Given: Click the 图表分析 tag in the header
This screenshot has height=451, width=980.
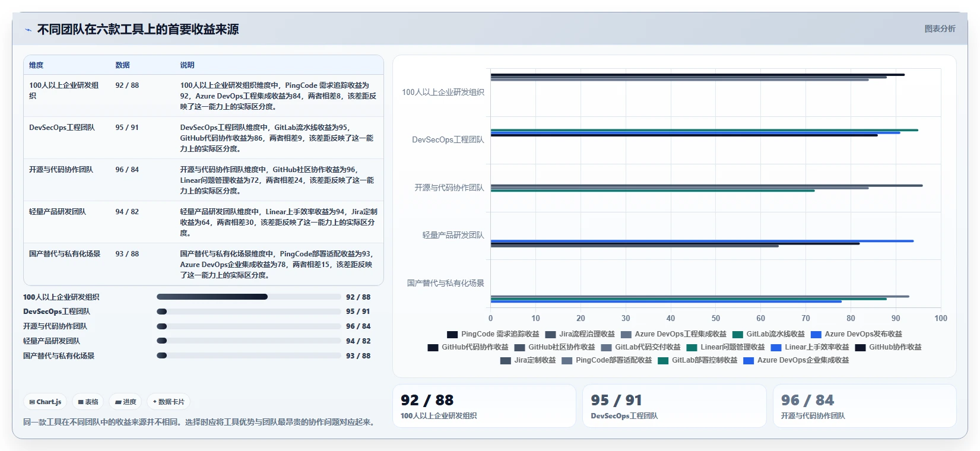Looking at the screenshot, I should pos(940,28).
